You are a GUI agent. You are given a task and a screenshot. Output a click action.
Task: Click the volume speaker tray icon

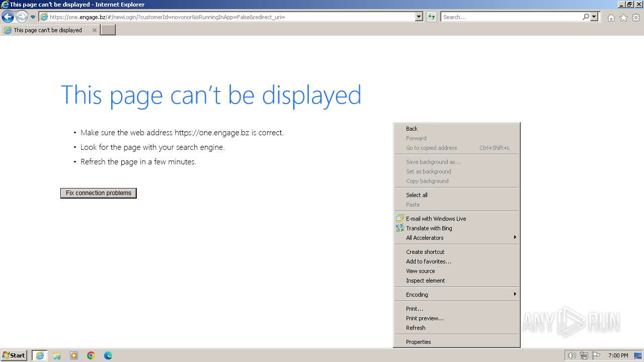pos(572,355)
